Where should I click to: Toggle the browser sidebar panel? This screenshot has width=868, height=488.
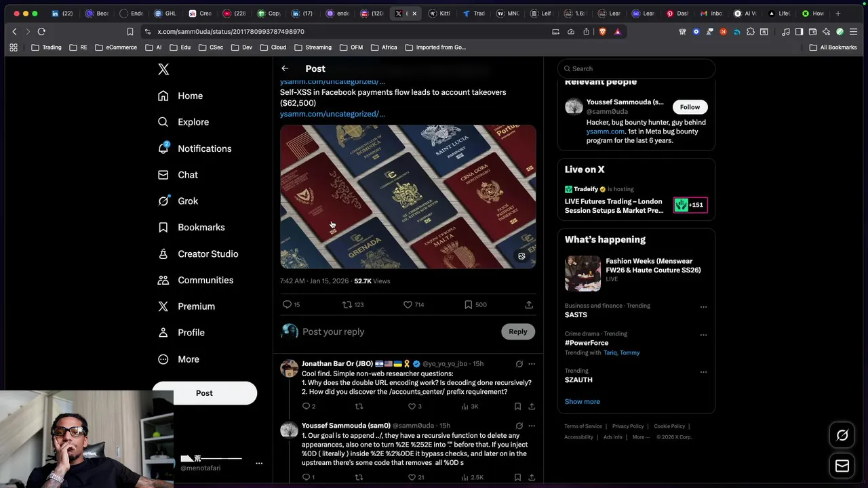coord(799,31)
